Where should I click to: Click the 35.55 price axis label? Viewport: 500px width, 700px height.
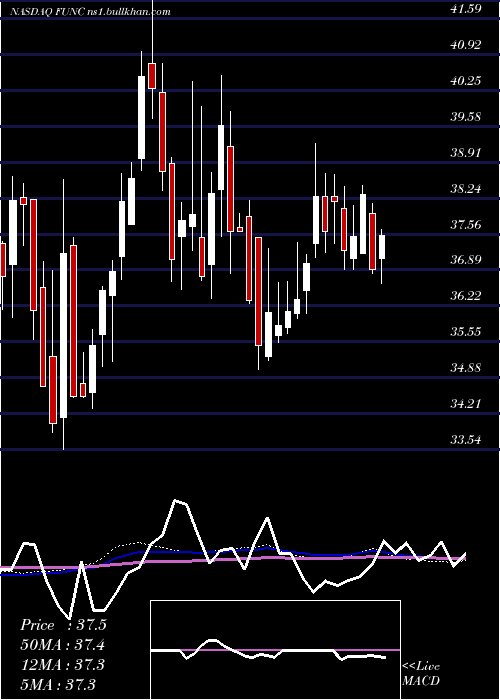[x=466, y=332]
